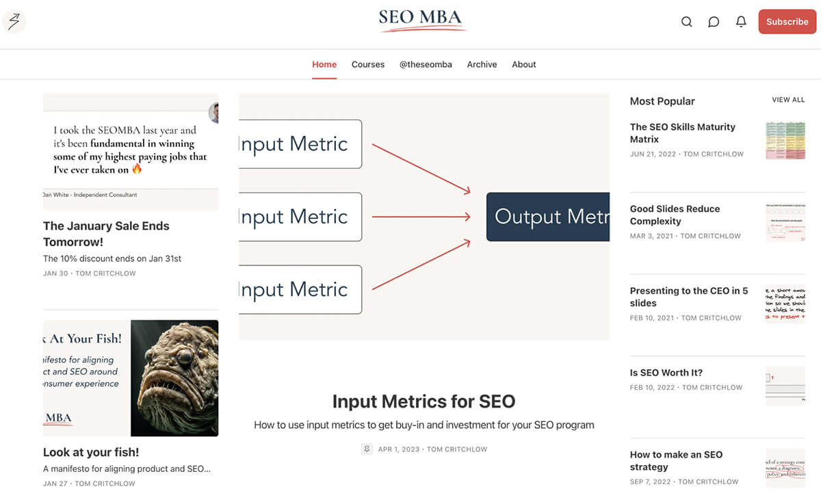Click the pin icon beside Apr 1, 2023
Image resolution: width=821 pixels, height=504 pixels.
coord(367,449)
